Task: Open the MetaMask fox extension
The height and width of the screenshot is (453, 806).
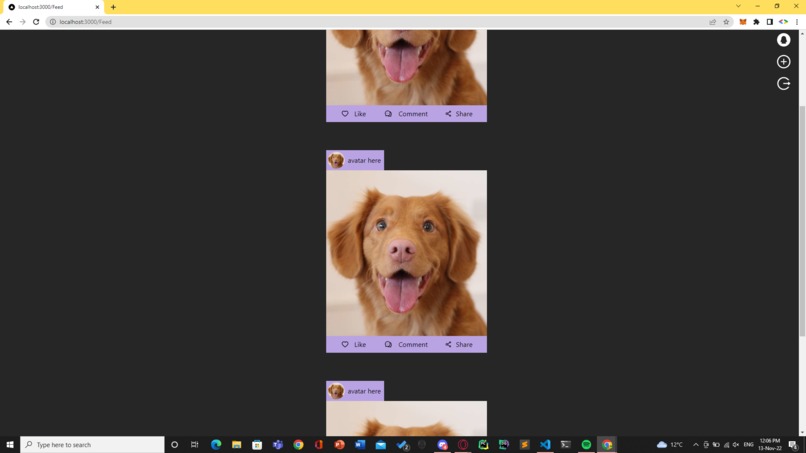Action: (743, 22)
